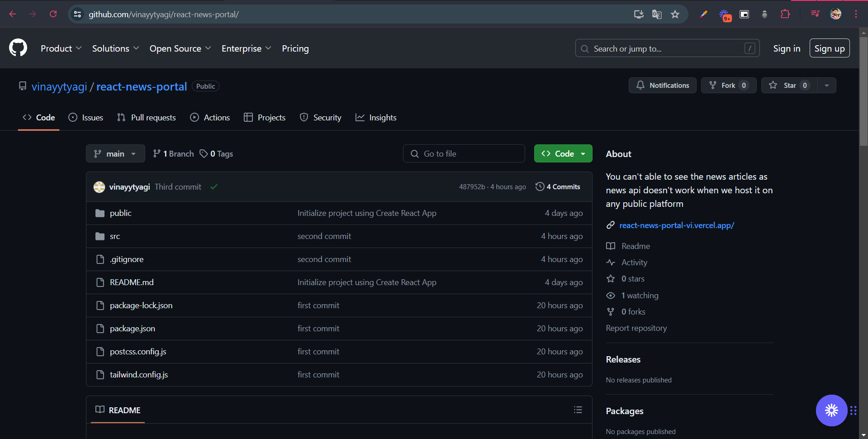The image size is (868, 439).
Task: Open the browser extensions puzzle icon
Action: click(785, 14)
